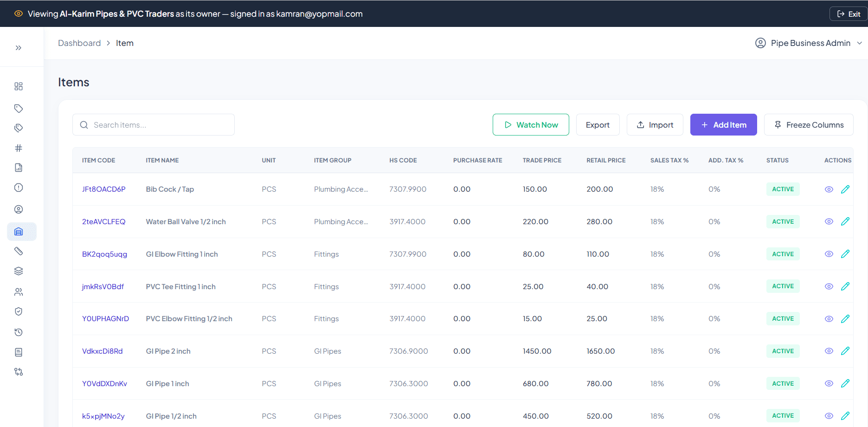Click the Item breadcrumb
The width and height of the screenshot is (868, 427).
tap(125, 43)
